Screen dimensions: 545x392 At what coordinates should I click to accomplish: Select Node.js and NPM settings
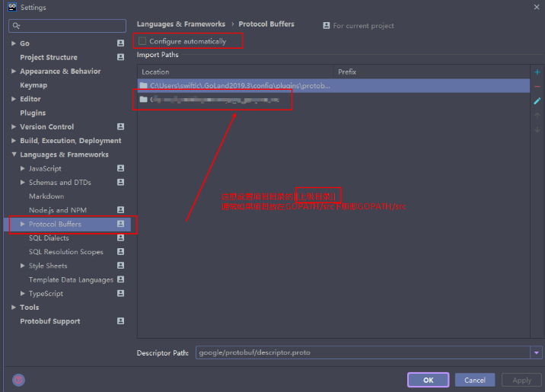[58, 210]
